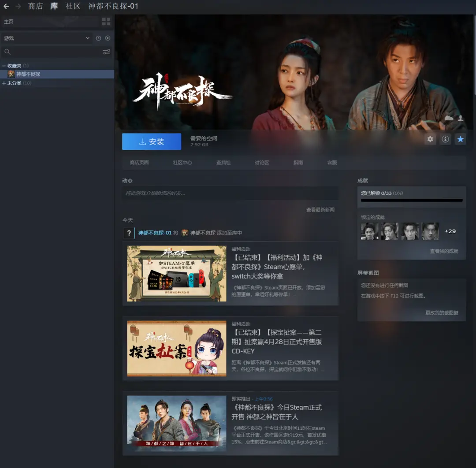Click game icon beside 神都不良探 in sidebar

click(x=11, y=74)
